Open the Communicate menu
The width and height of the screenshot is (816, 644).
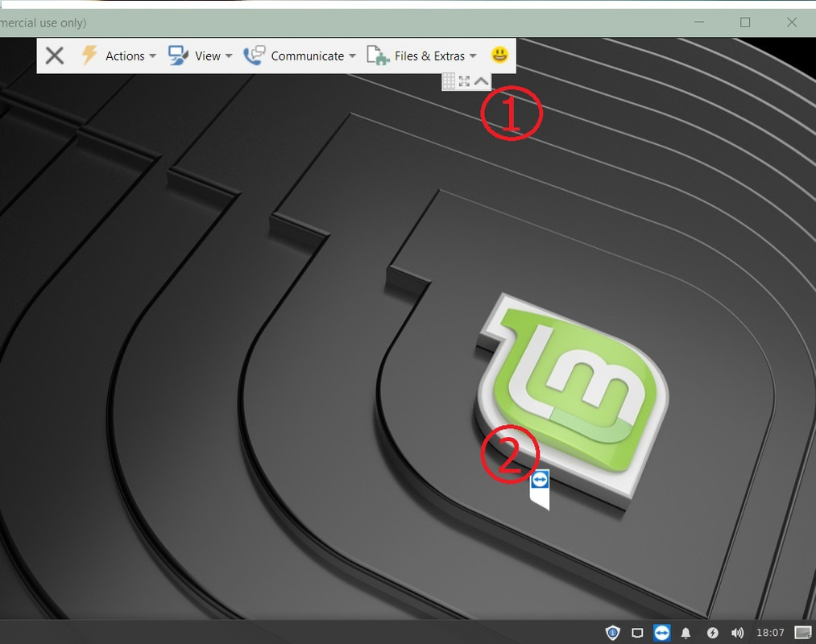pos(300,55)
